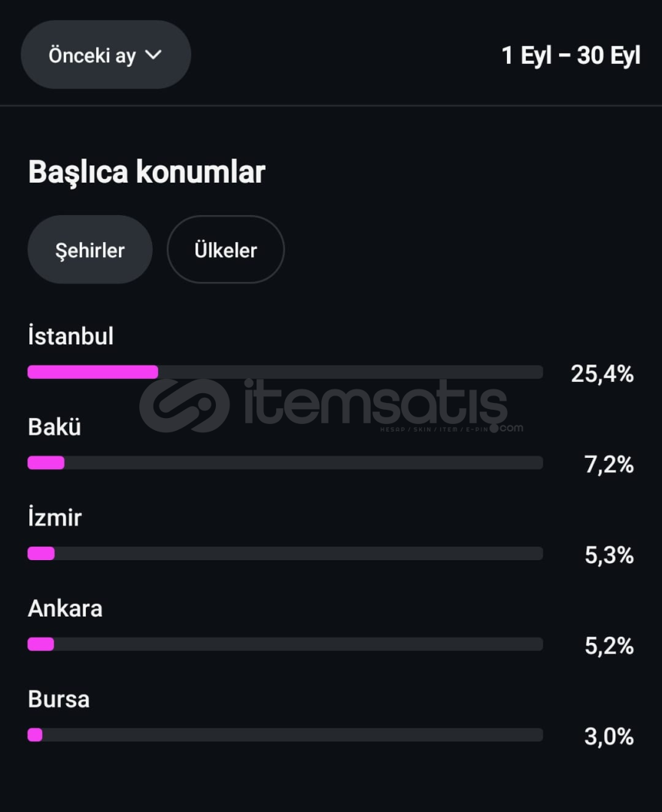Click the İstanbul progress bar
Screen dimensions: 662x812
[x=285, y=372]
